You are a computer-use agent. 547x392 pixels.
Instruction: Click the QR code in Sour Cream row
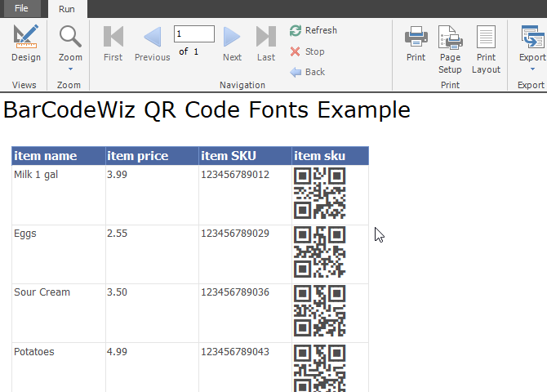(x=319, y=311)
